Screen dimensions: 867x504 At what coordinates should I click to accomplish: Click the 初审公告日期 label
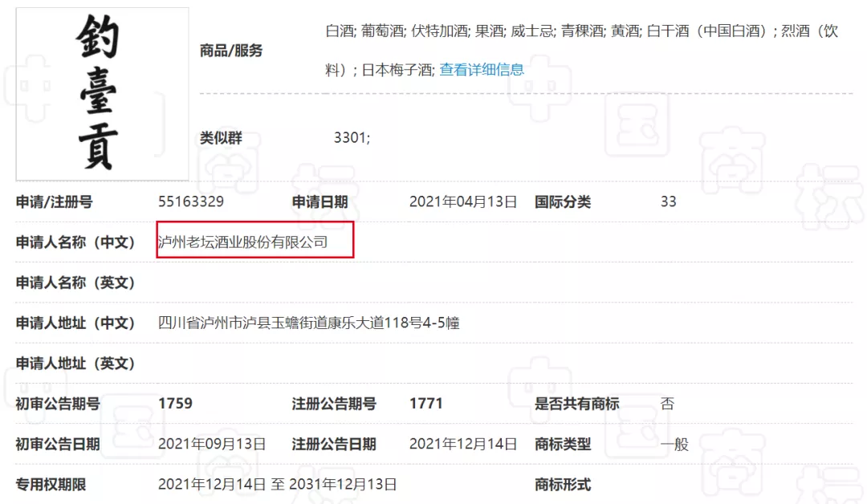(58, 445)
